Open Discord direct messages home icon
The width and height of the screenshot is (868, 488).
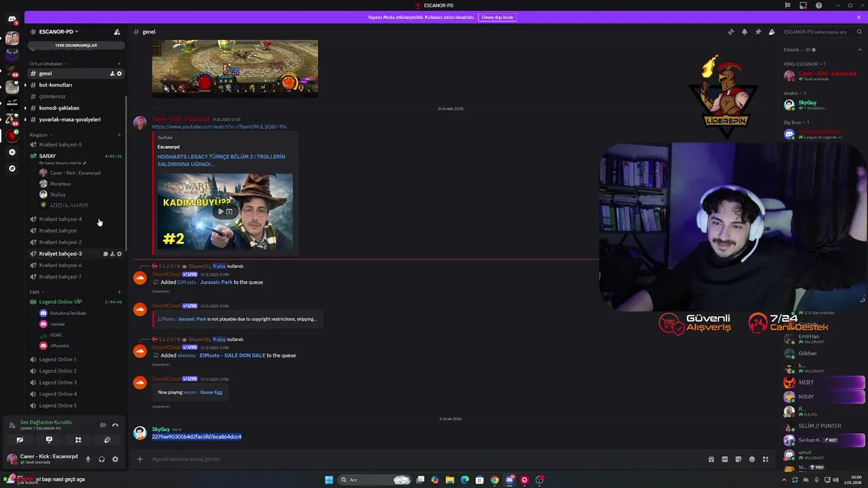click(x=12, y=19)
